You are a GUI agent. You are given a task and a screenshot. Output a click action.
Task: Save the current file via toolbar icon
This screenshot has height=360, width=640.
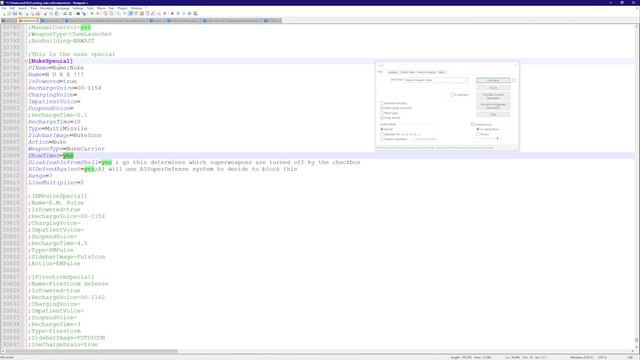pos(14,13)
